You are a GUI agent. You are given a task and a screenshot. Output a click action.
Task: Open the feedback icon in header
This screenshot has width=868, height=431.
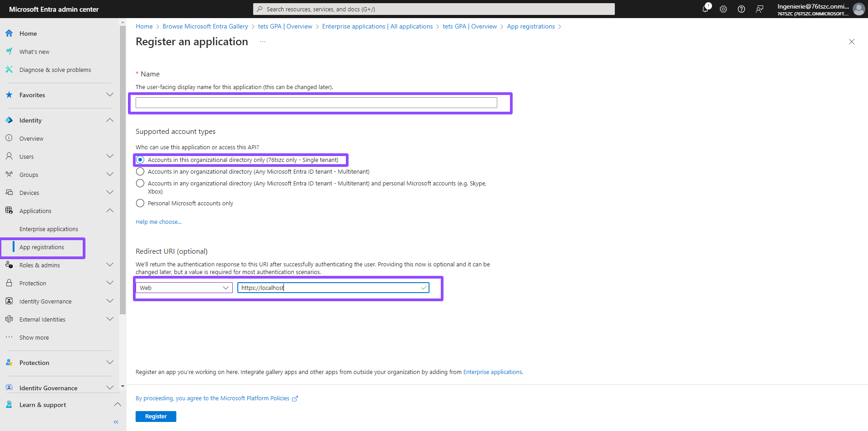[759, 9]
